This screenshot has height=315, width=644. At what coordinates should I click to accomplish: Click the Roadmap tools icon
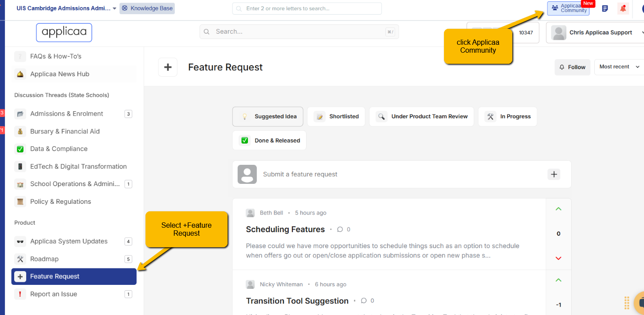pyautogui.click(x=20, y=259)
